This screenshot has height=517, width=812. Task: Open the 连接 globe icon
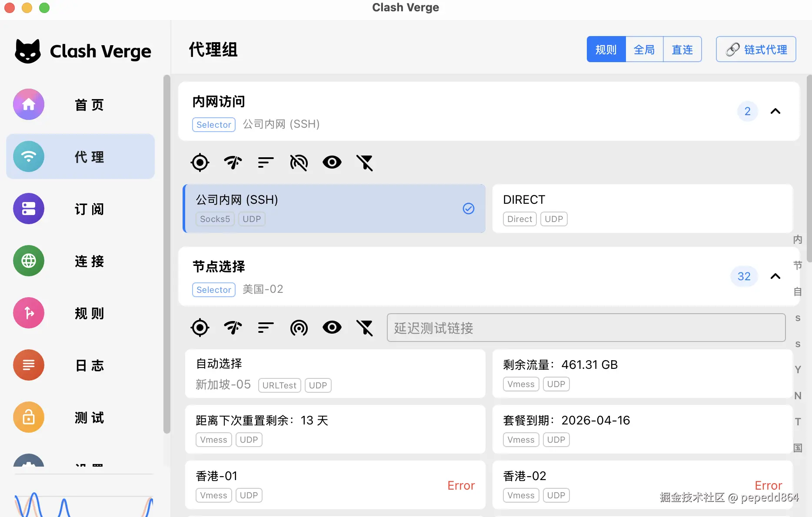point(29,261)
